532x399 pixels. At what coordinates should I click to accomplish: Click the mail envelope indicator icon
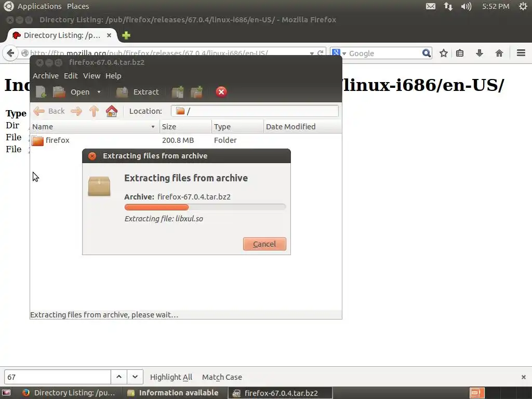431,6
